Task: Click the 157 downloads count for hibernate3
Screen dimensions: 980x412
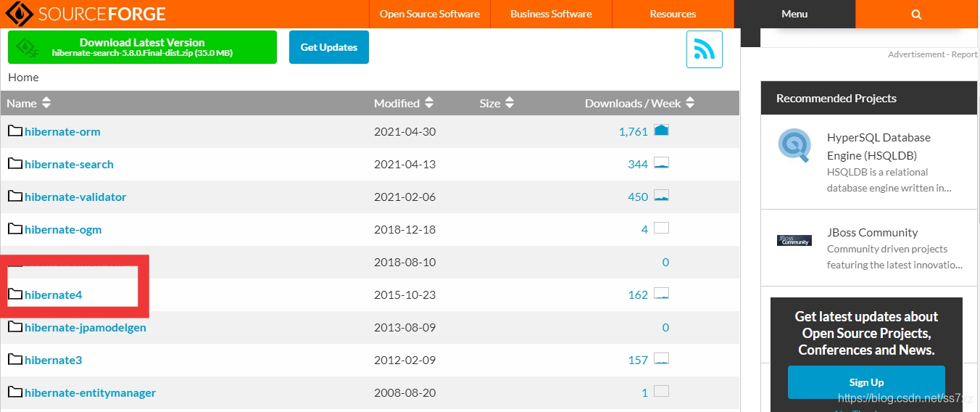Action: click(x=638, y=360)
